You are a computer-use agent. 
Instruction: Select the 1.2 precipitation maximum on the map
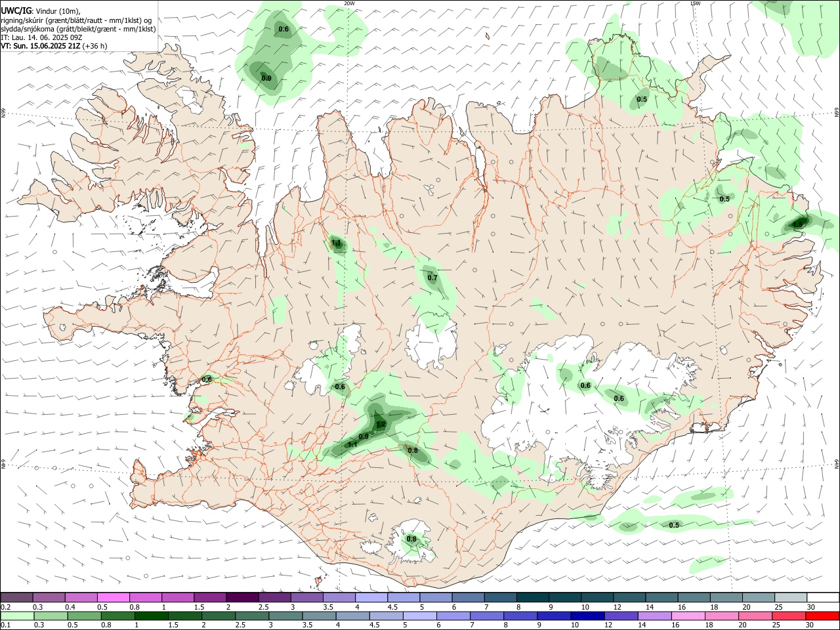tap(381, 424)
